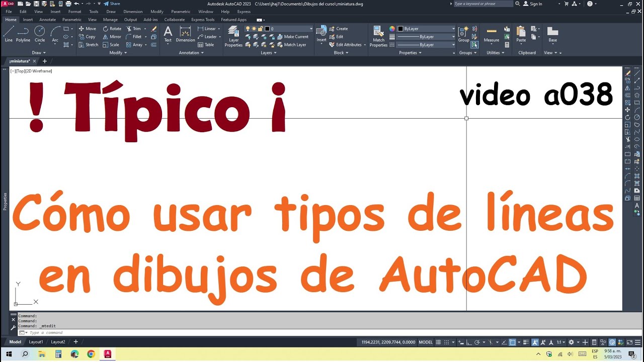Click Match Layer button
The height and width of the screenshot is (362, 644).
(x=291, y=45)
